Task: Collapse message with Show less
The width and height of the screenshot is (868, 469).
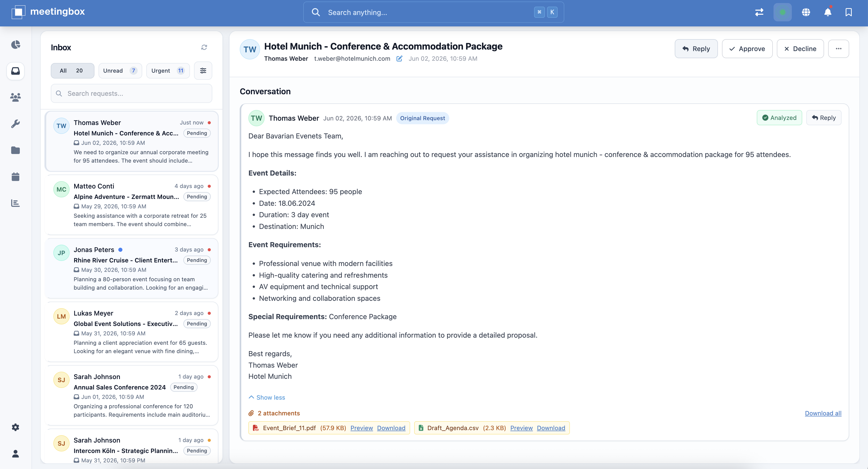Action: 267,398
